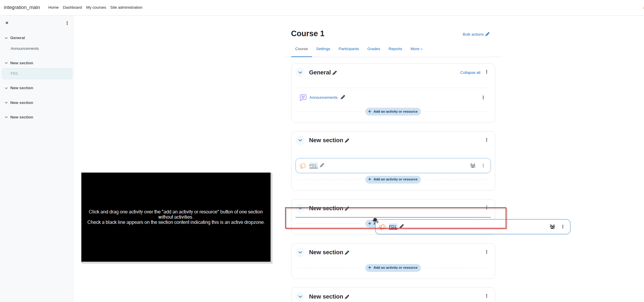This screenshot has height=302, width=644.
Task: Rename the New section holding FD1 via pencil
Action: (347, 141)
